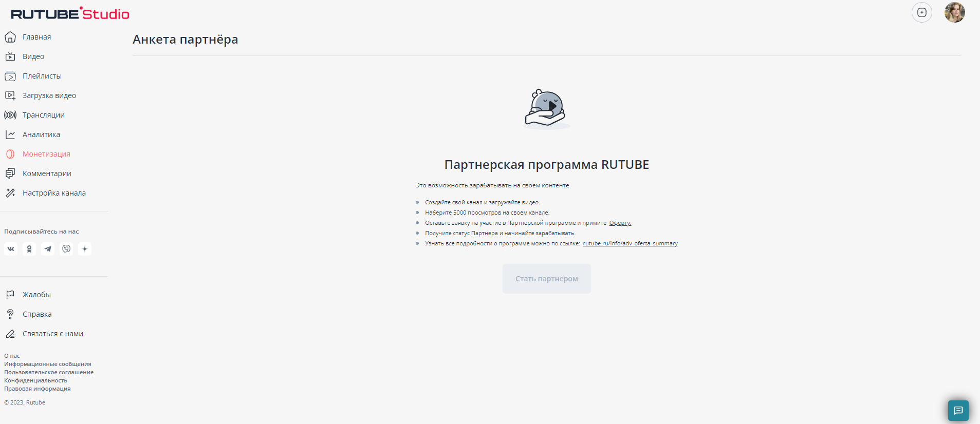The height and width of the screenshot is (424, 980).
Task: Click the add video icon in header
Action: tap(922, 12)
